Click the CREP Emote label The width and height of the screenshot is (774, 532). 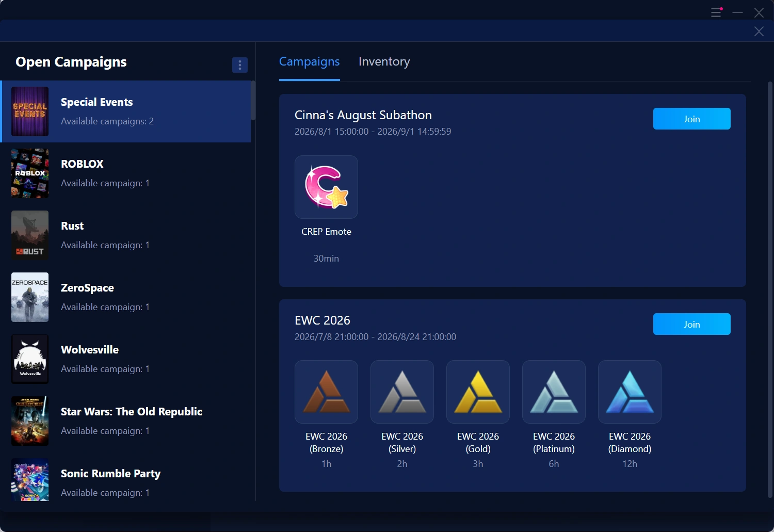[326, 232]
